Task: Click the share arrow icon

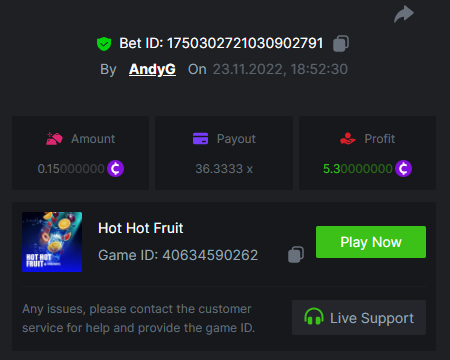Action: [x=404, y=14]
